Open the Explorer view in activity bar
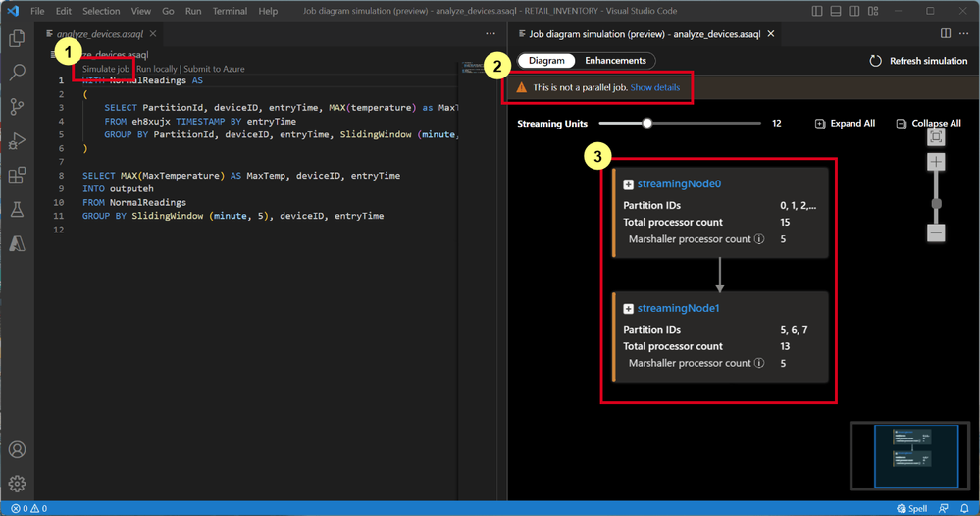Viewport: 980px width, 516px height. point(17,38)
